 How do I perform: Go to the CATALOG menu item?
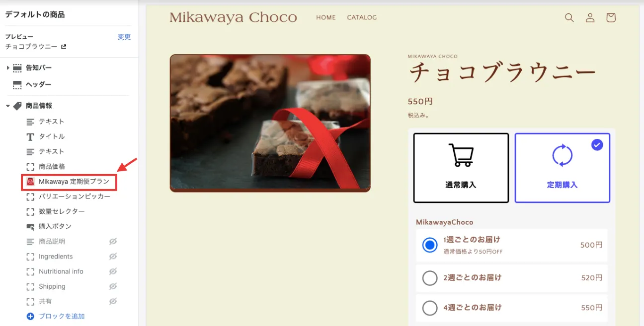[x=362, y=17]
